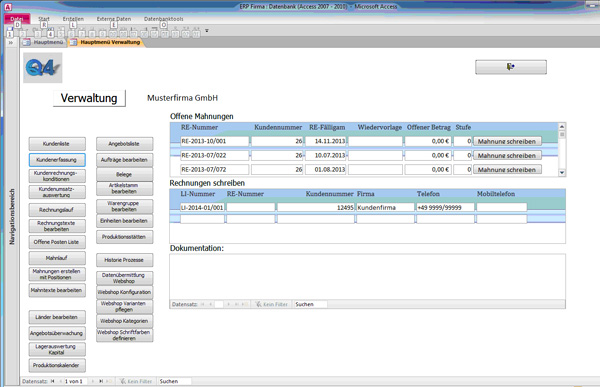Image resolution: width=600 pixels, height=387 pixels.
Task: Click Lagerauswertung Kapital
Action: 57,349
